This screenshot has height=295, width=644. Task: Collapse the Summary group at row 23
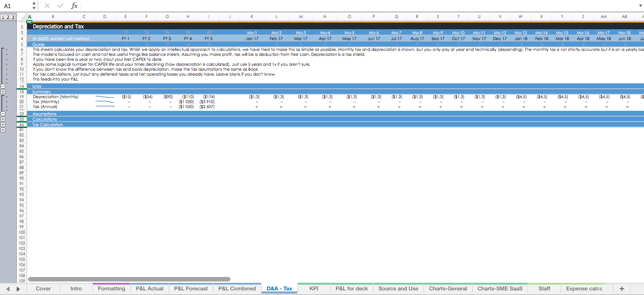[3, 114]
